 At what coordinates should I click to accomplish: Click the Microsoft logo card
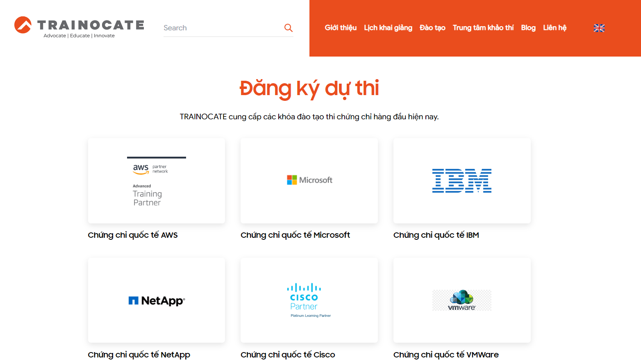309,181
